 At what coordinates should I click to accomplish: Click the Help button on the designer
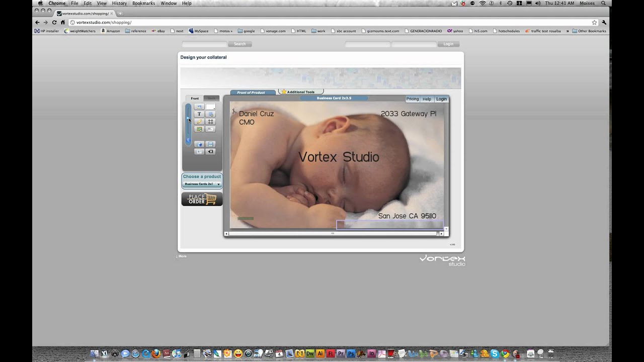(427, 99)
